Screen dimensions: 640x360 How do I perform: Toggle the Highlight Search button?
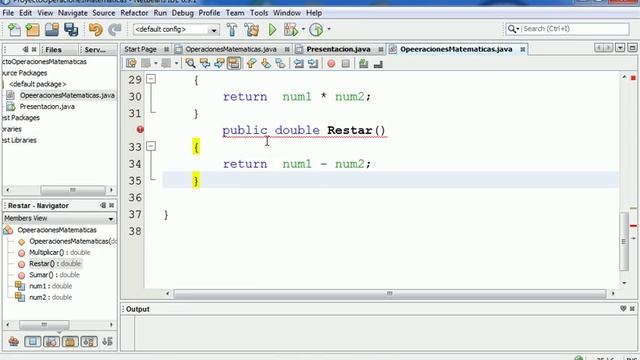[x=234, y=63]
